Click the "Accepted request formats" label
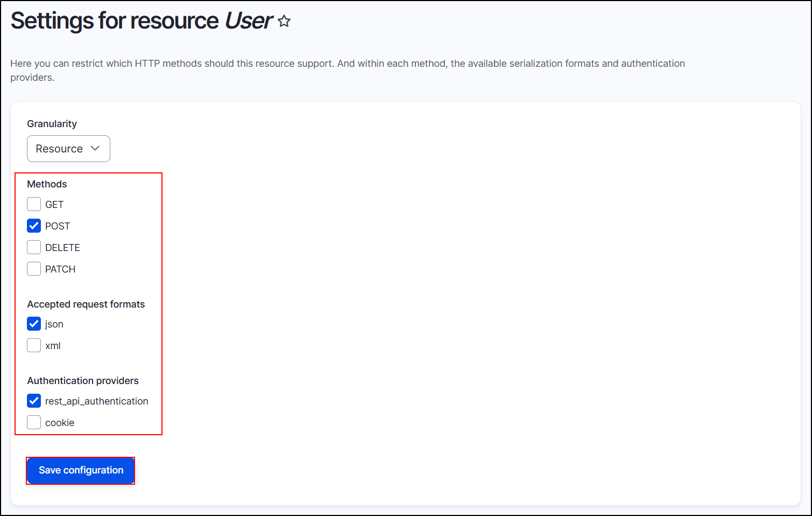Viewport: 812px width, 516px height. pyautogui.click(x=86, y=304)
